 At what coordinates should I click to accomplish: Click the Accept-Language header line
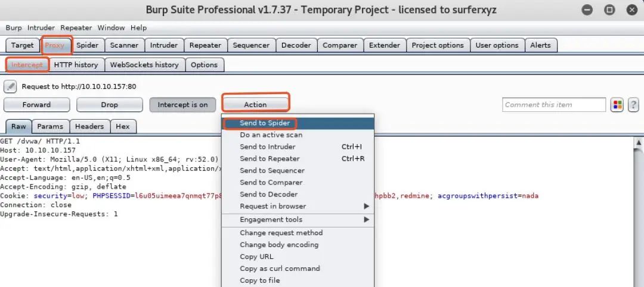[x=66, y=177]
